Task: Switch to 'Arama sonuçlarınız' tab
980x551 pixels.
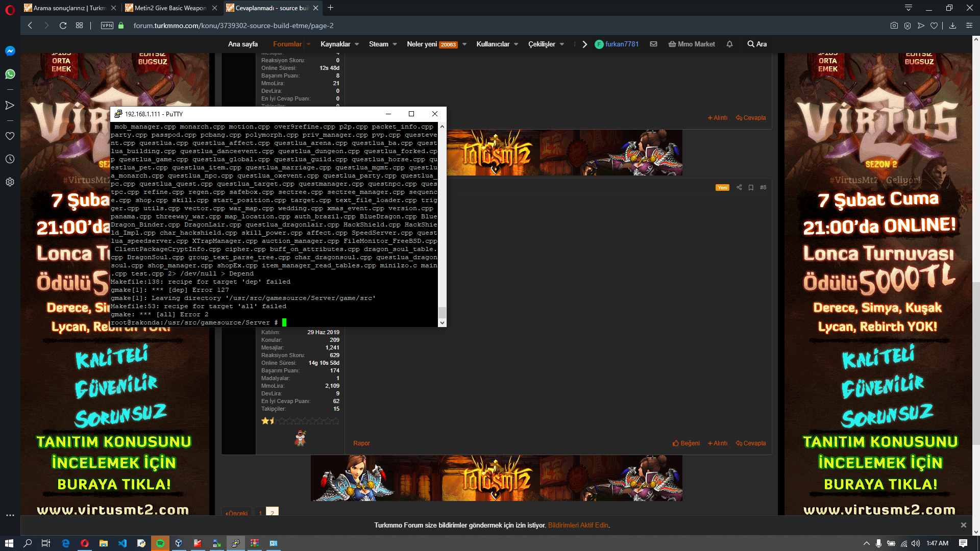Action: point(70,8)
